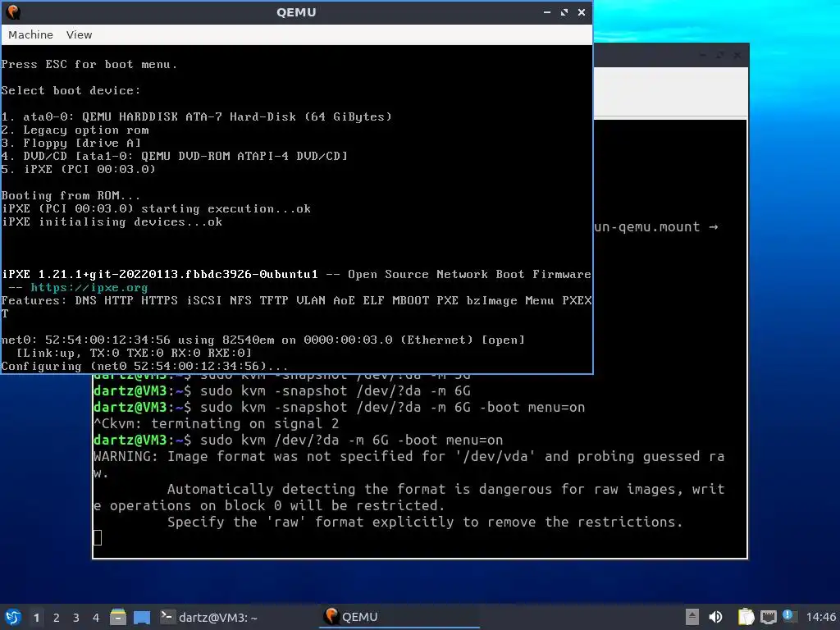Minimize the QEMU window
Viewport: 840px width, 630px height.
click(547, 11)
